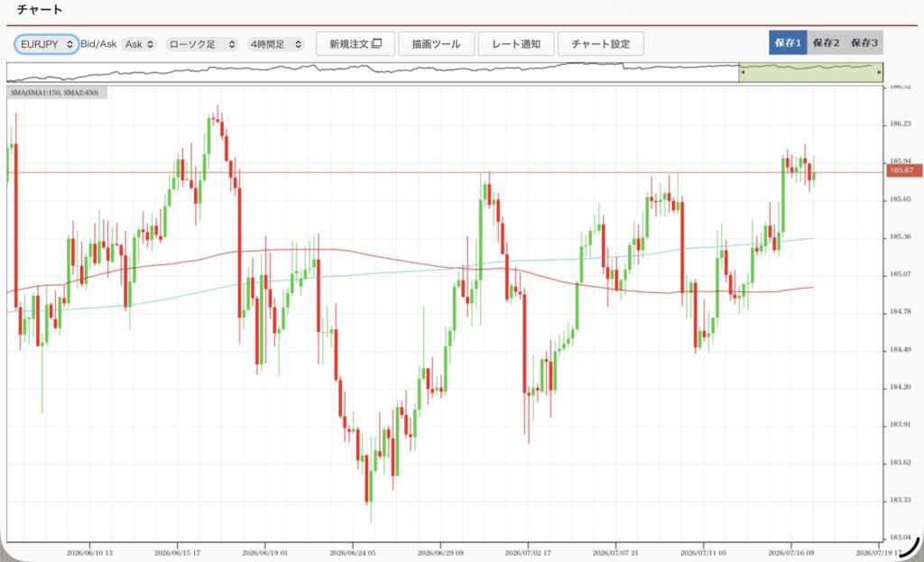Click the 新規注文 new order button
Image resolution: width=924 pixels, height=562 pixels.
[x=356, y=43]
